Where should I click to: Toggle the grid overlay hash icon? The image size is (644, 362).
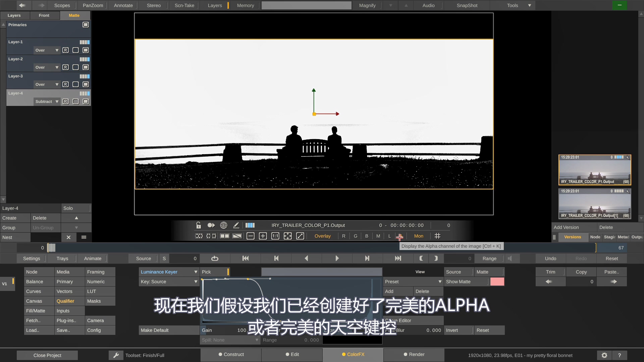[437, 236]
